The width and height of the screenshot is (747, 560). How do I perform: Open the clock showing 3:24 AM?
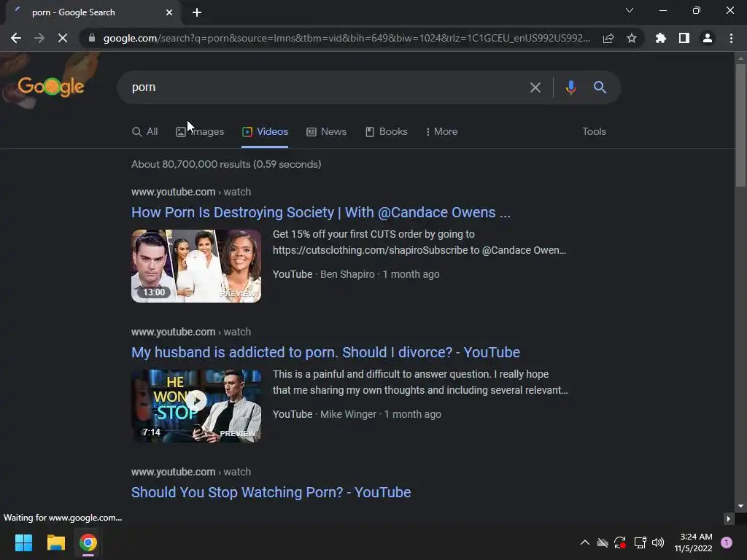click(x=693, y=542)
